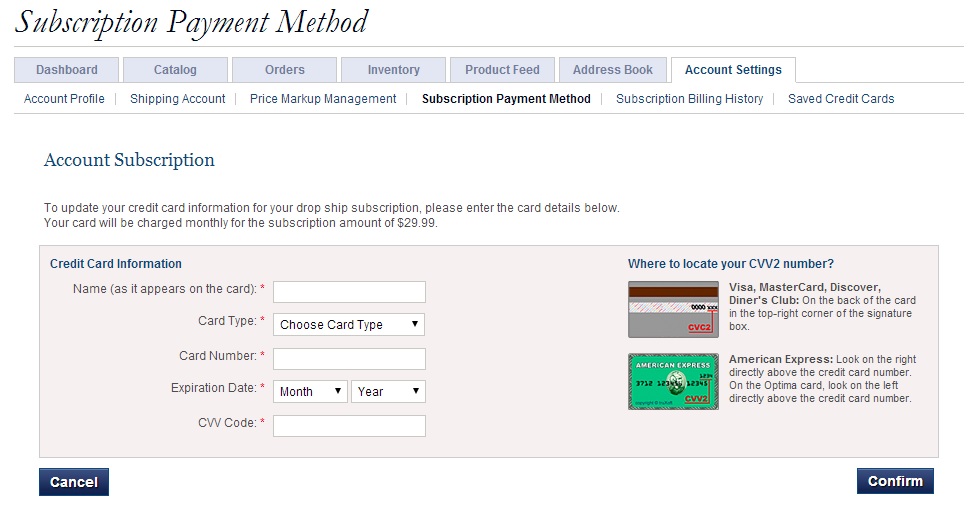Click the American Express card image
Image resolution: width=977 pixels, height=522 pixels.
[x=674, y=381]
